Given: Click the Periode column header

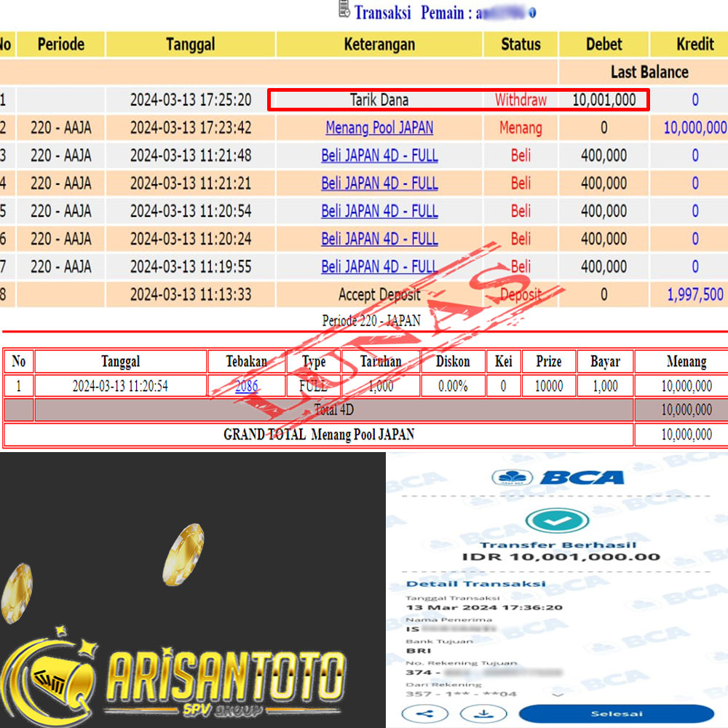Looking at the screenshot, I should [61, 44].
